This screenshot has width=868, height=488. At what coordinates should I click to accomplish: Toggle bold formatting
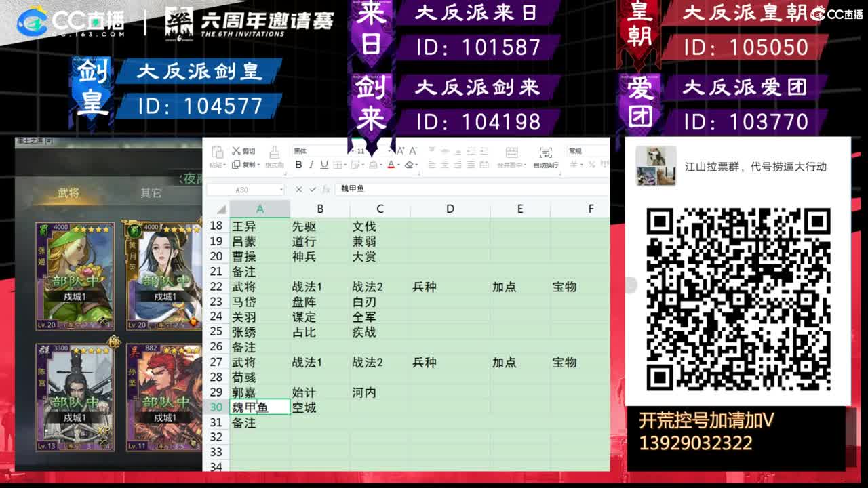pos(298,165)
